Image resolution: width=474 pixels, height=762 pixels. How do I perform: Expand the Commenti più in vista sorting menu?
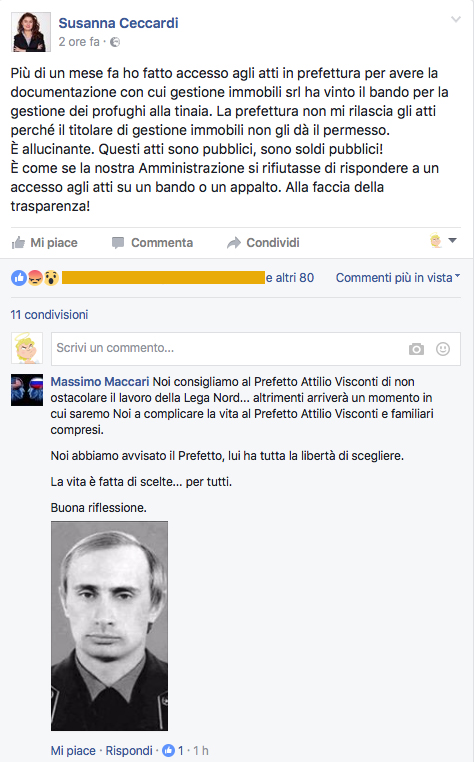(398, 277)
